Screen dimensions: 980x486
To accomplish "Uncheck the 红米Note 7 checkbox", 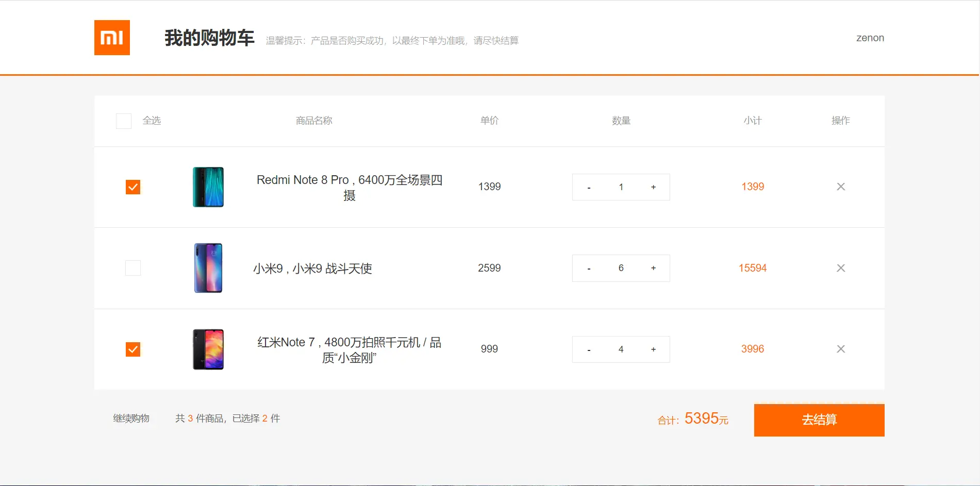I will coord(133,349).
